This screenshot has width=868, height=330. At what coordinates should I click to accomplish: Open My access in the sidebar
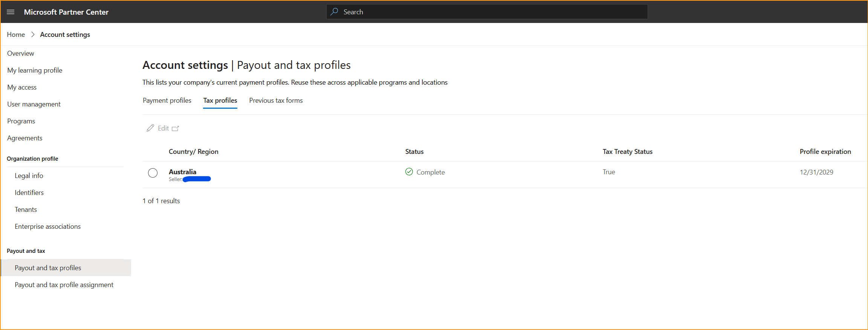22,87
